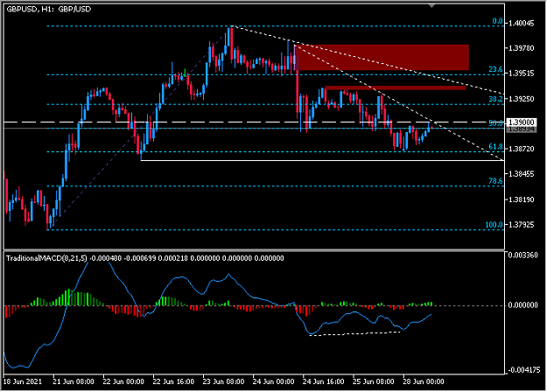Click the Fibonacci 0.0 level label
The width and height of the screenshot is (547, 392).
497,22
